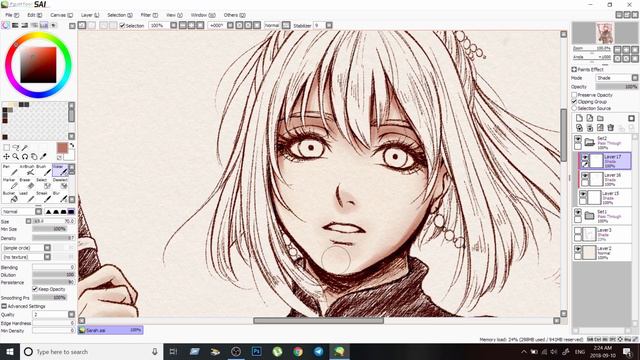Open Chrome from the taskbar

(298, 351)
